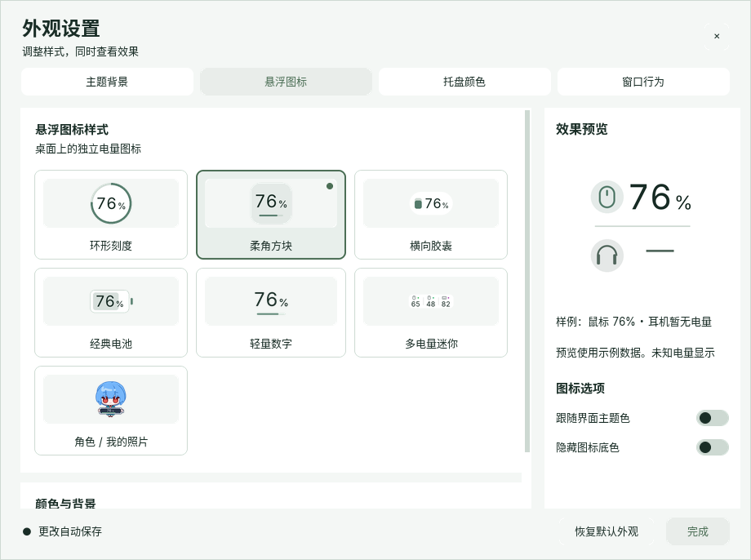Select the 环形刻度 icon style card
The width and height of the screenshot is (751, 560).
111,215
